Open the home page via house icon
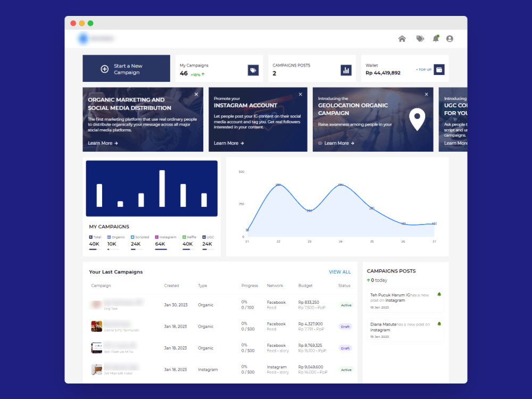The height and width of the screenshot is (399, 532). (x=402, y=38)
